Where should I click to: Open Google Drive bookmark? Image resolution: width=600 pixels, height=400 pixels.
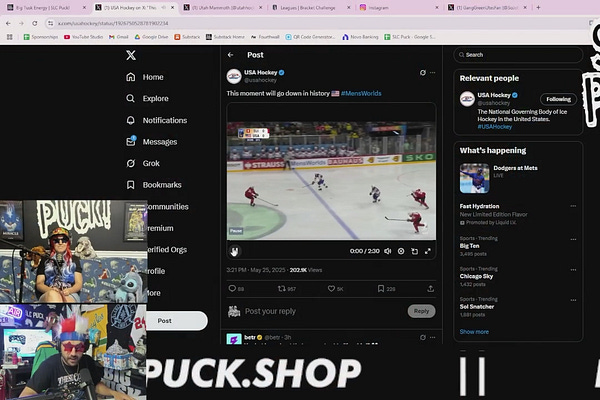[152, 37]
